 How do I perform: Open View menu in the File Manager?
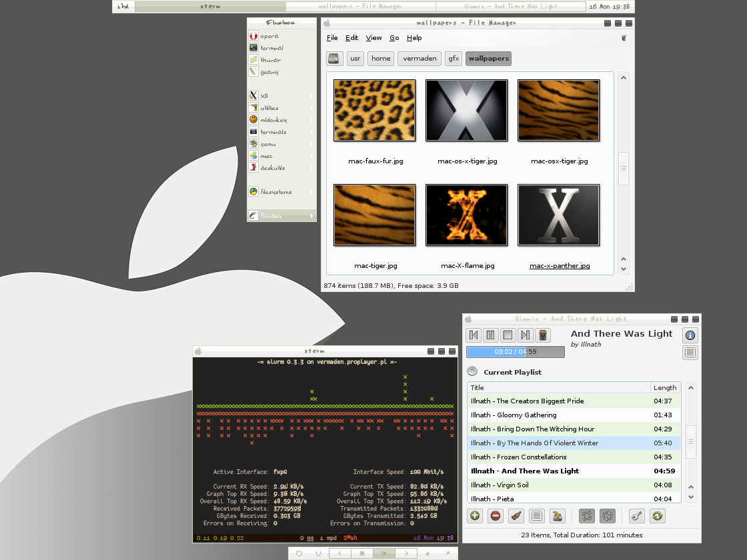point(373,37)
